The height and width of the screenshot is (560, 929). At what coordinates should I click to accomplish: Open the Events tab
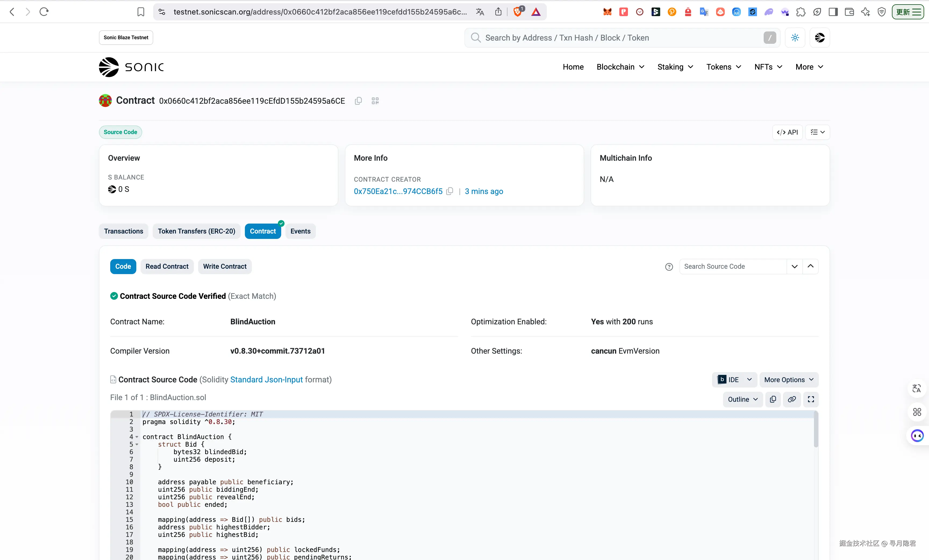point(300,231)
